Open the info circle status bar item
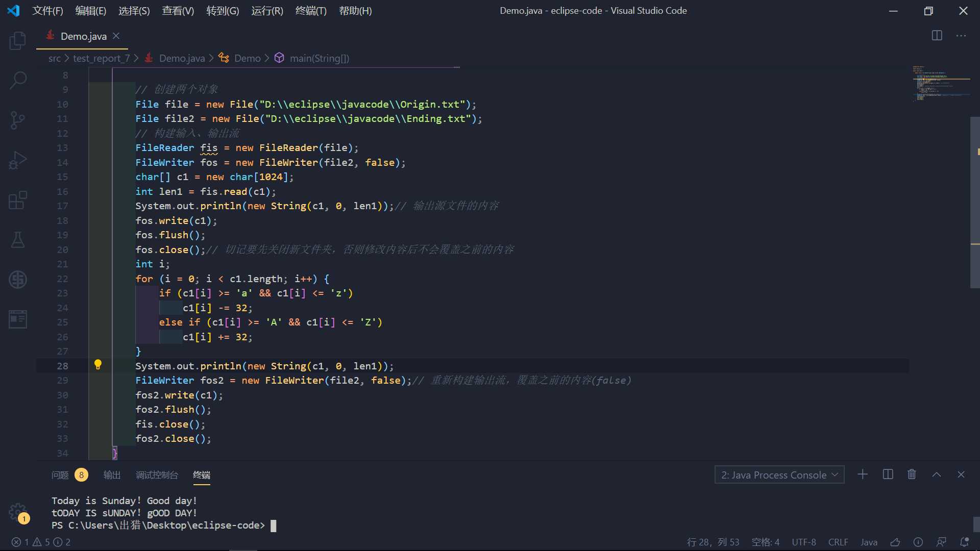Image resolution: width=980 pixels, height=551 pixels. pos(918,542)
